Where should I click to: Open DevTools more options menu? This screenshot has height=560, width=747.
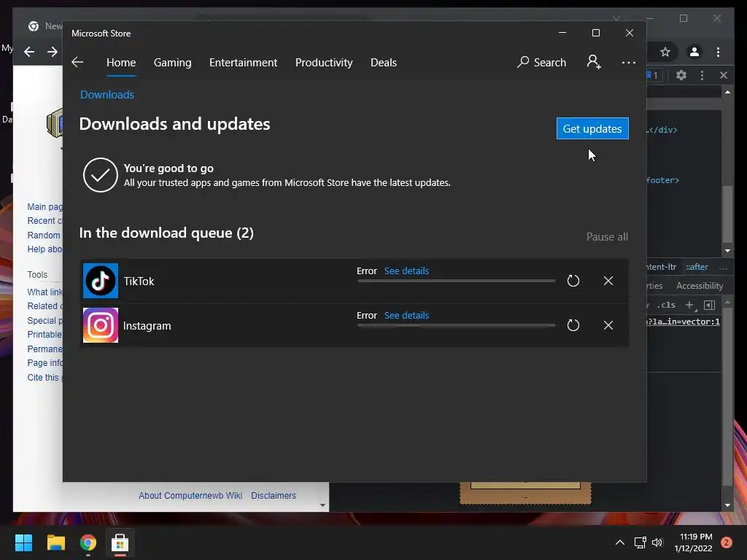click(702, 75)
